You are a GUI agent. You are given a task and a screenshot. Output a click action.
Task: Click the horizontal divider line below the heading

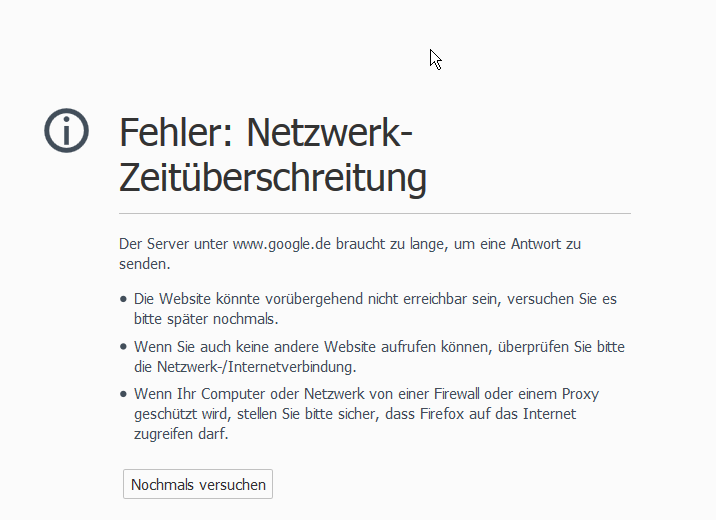375,214
